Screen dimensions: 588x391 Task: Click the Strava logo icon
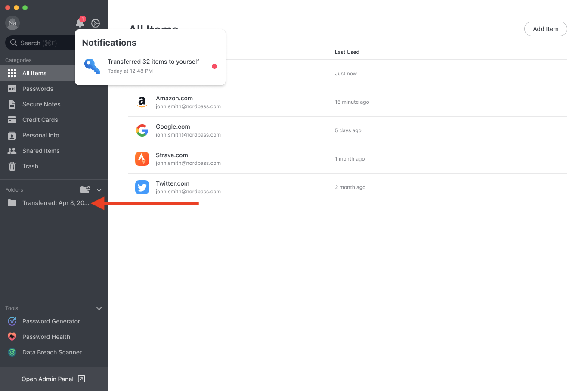click(x=142, y=159)
